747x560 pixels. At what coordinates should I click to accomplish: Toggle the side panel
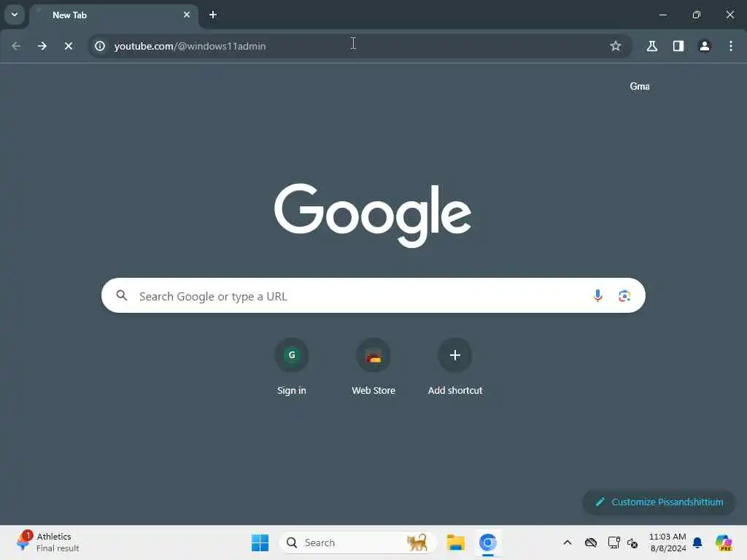tap(678, 46)
